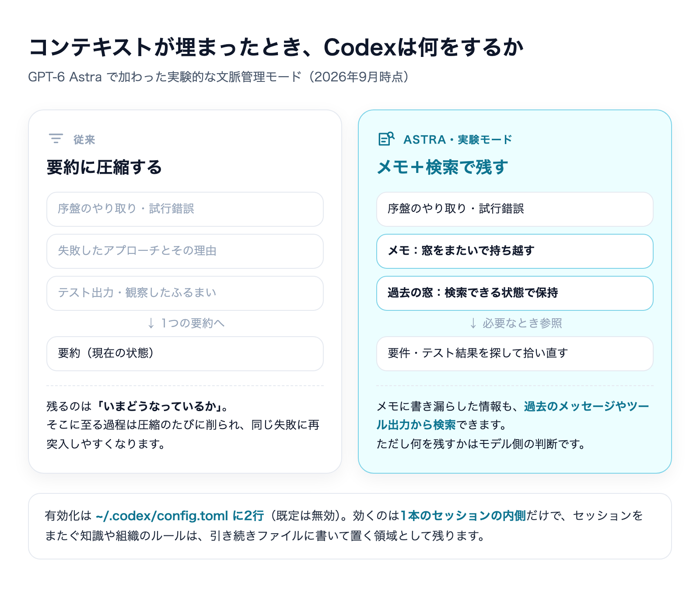
Task: Select the heading 要約に圧縮する
Action: coord(105,167)
